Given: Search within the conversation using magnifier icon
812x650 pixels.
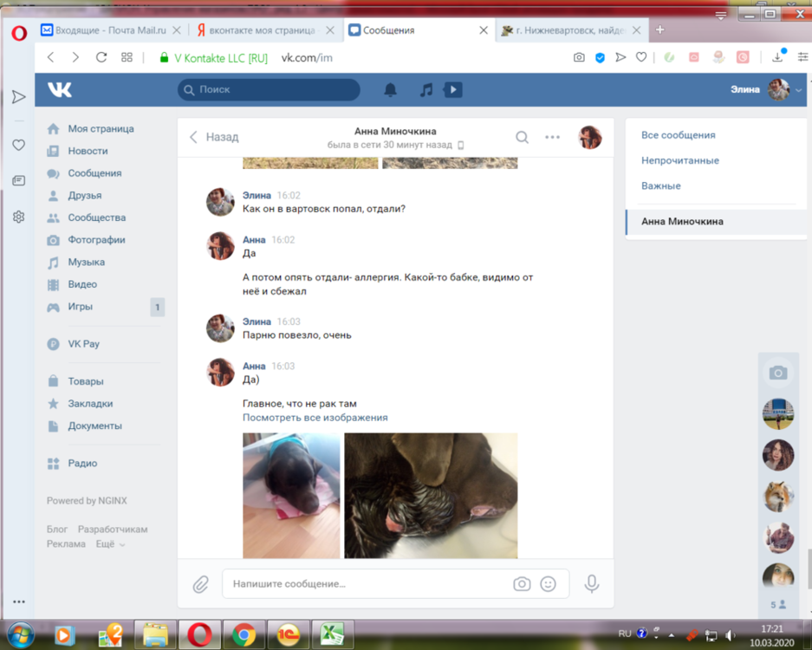Looking at the screenshot, I should pyautogui.click(x=522, y=137).
